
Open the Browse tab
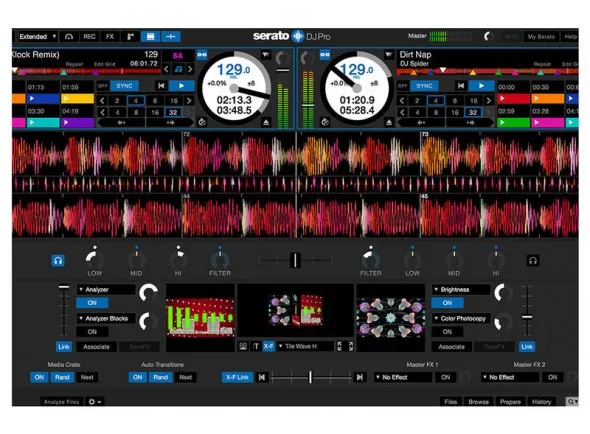[478, 402]
